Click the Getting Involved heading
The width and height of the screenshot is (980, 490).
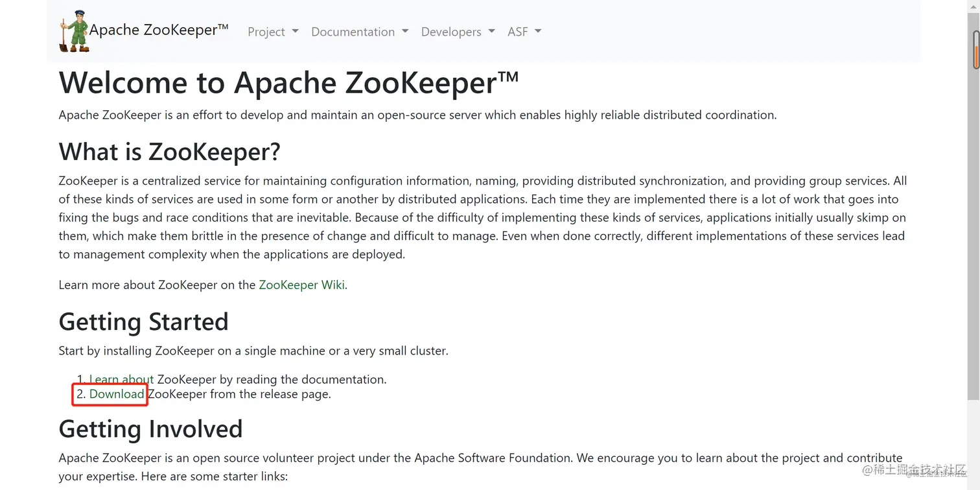tap(151, 429)
